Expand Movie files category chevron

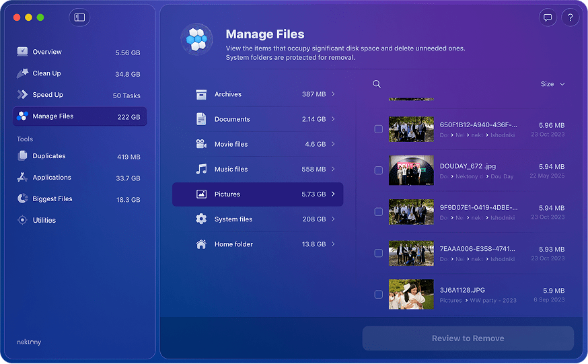point(333,144)
